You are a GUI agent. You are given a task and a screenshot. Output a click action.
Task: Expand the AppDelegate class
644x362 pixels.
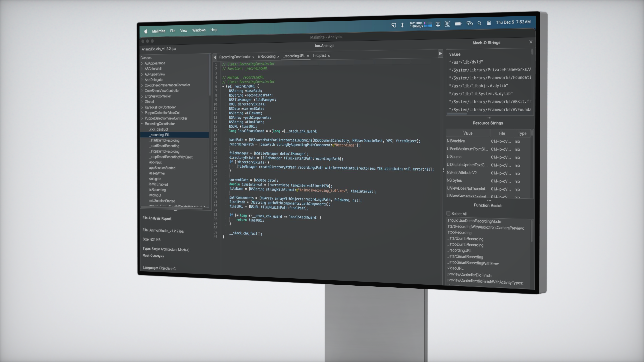tap(142, 80)
